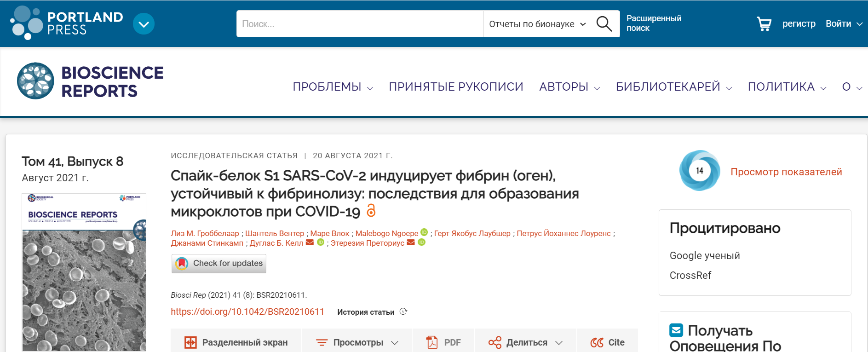Open author Malebogo Ngoepe

coord(387,233)
